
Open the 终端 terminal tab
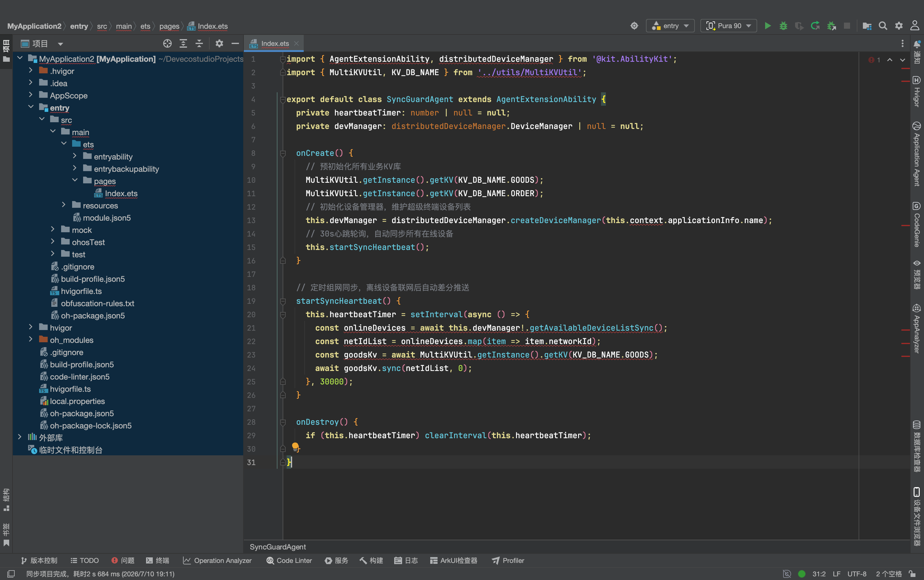(158, 560)
